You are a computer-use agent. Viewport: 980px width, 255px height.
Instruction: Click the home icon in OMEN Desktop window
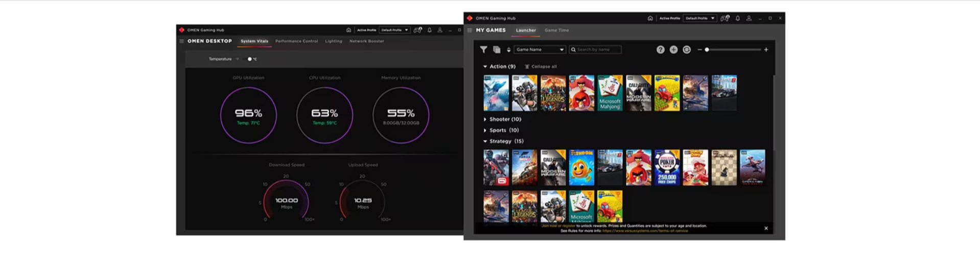click(348, 30)
